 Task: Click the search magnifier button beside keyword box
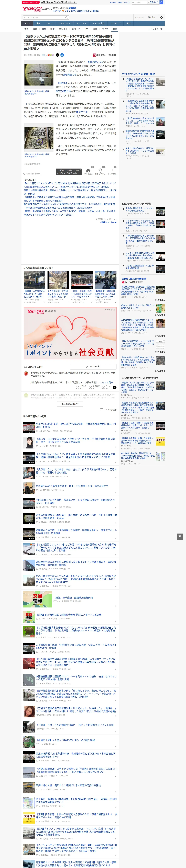pyautogui.click(x=66, y=18)
